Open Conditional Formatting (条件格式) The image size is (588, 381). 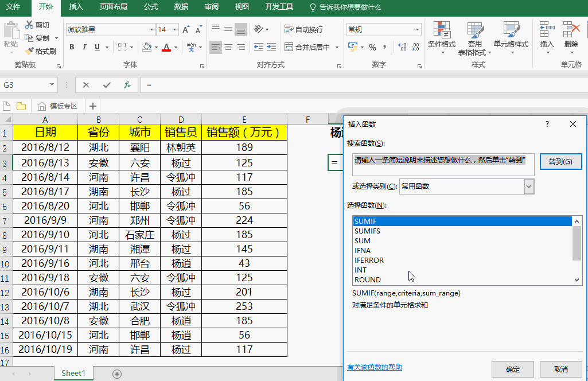tap(441, 34)
